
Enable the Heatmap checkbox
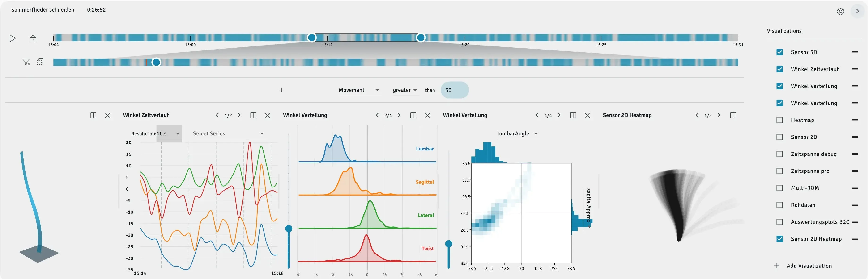click(779, 120)
